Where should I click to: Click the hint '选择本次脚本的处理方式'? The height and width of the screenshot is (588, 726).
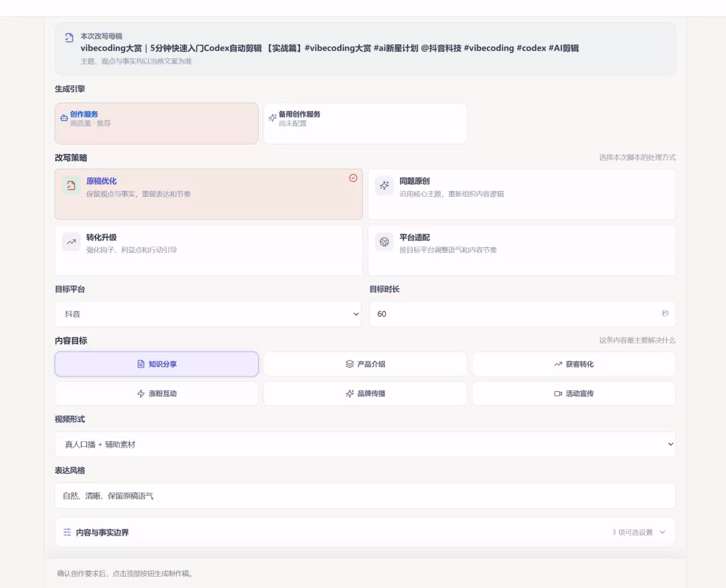click(637, 157)
